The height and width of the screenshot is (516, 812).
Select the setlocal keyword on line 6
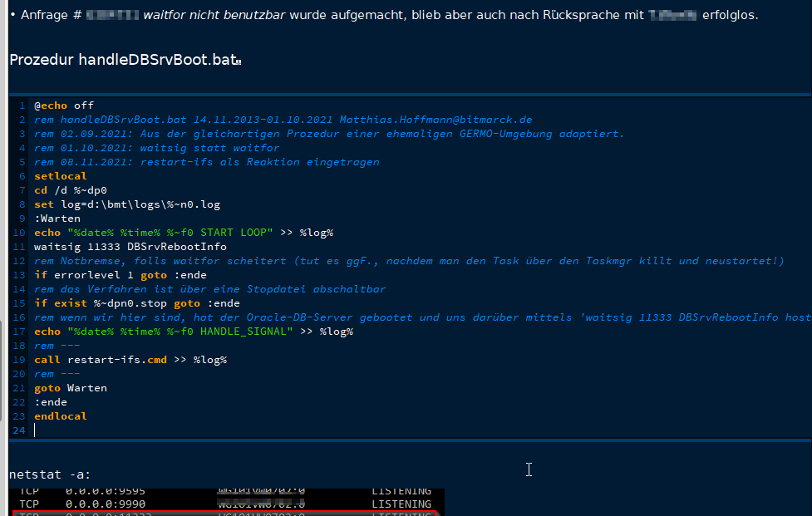tap(60, 175)
